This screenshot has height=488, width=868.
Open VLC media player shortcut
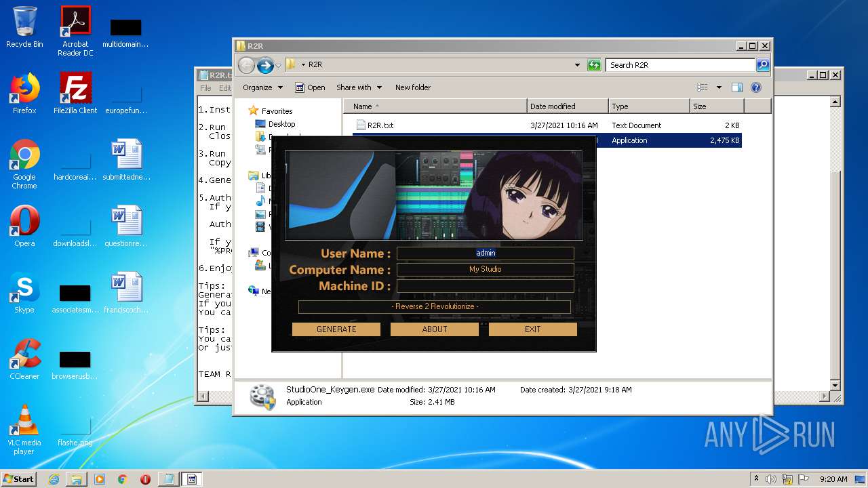[24, 430]
